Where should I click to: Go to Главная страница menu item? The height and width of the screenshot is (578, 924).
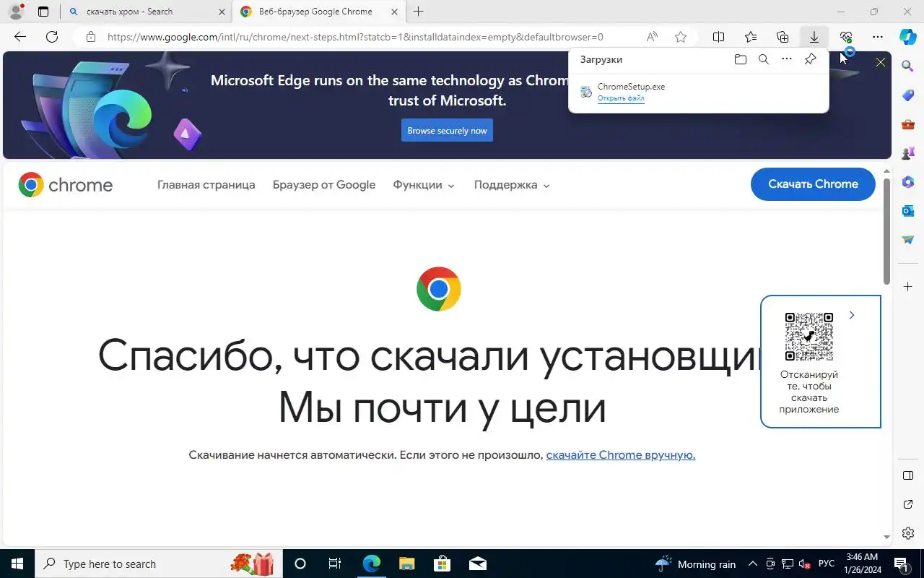(x=206, y=185)
